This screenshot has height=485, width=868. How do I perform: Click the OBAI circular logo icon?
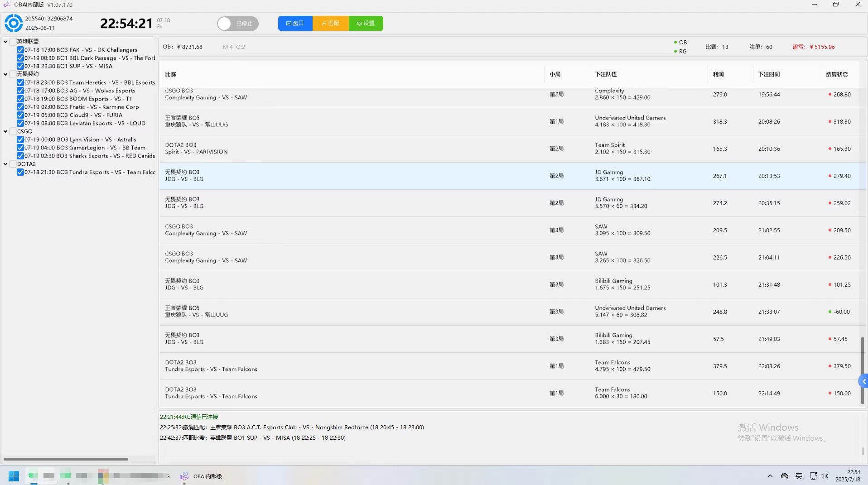coord(14,23)
